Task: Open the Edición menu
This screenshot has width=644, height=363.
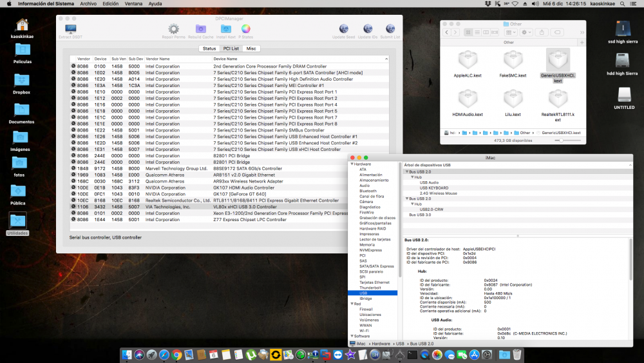Action: pos(111,4)
